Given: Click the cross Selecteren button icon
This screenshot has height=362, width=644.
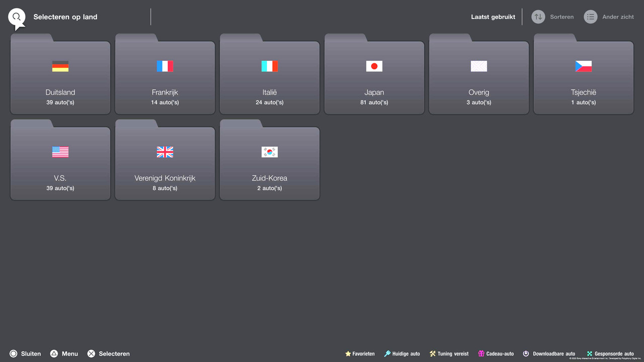Looking at the screenshot, I should click(x=91, y=353).
